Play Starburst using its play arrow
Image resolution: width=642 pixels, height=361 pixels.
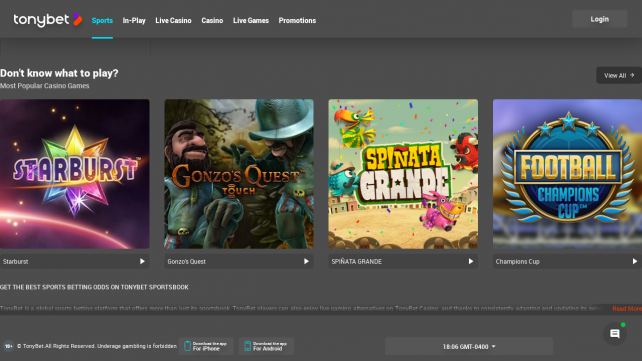[x=142, y=261]
